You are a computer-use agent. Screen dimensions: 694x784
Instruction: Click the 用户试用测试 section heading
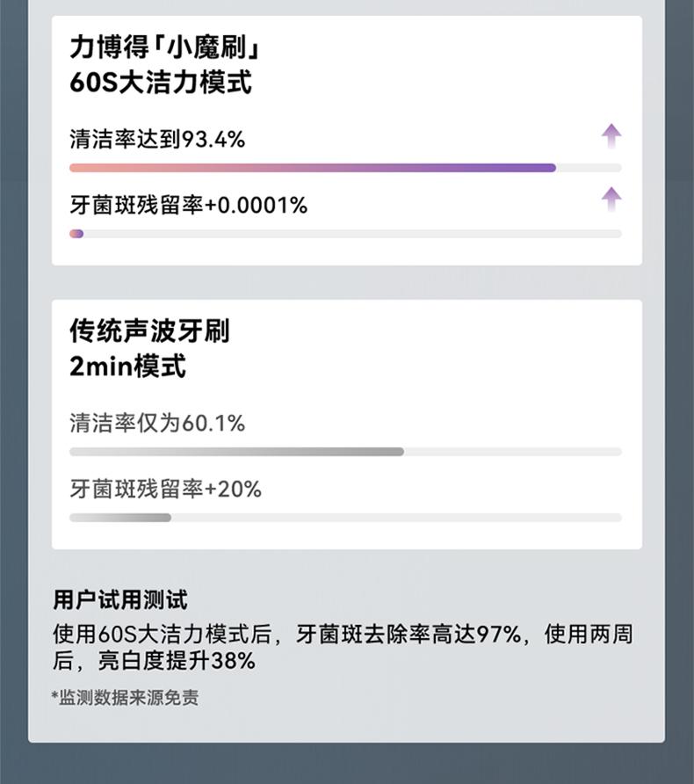click(120, 600)
